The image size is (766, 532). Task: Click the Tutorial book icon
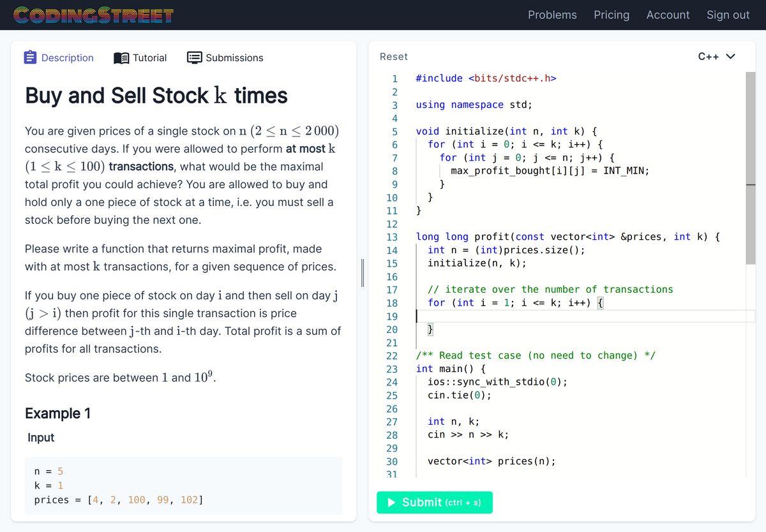pyautogui.click(x=121, y=58)
